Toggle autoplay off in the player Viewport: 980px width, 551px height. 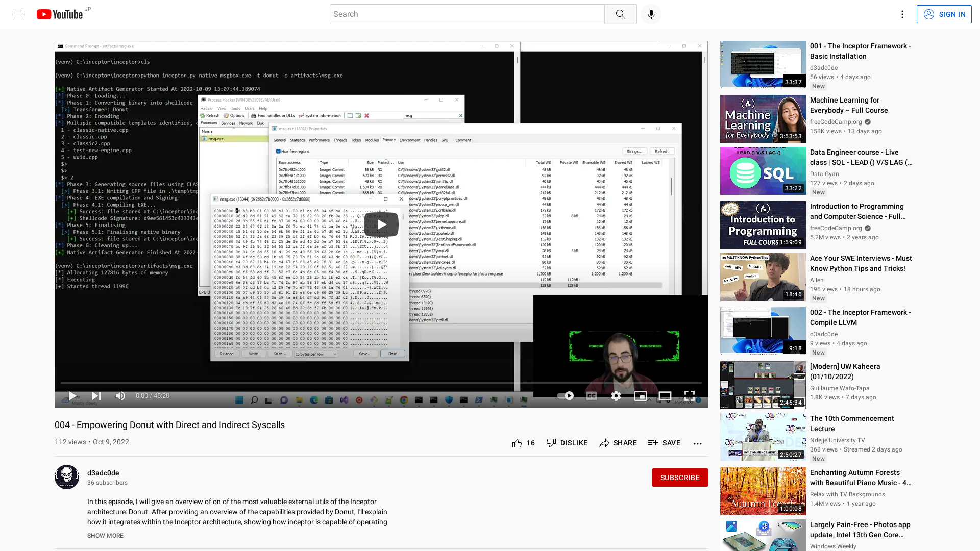(566, 395)
